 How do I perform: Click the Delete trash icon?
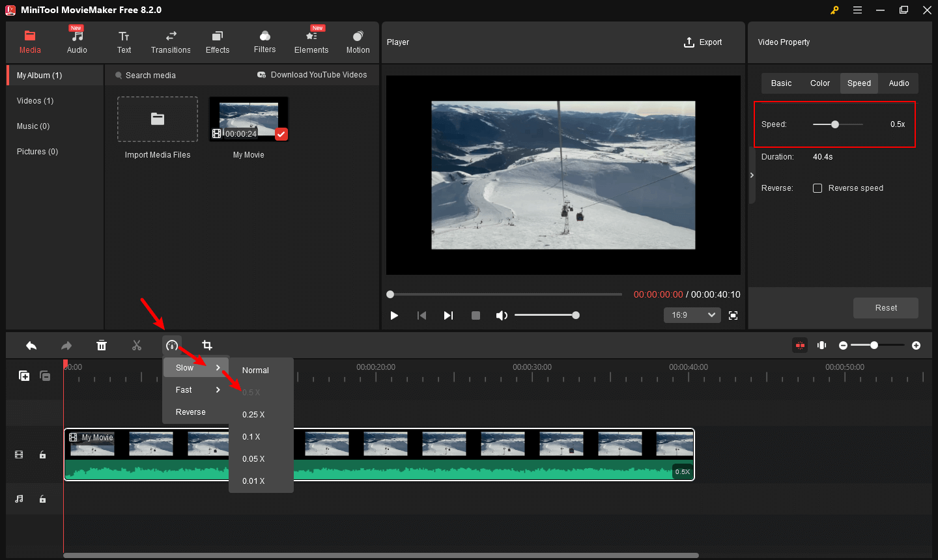[102, 346]
